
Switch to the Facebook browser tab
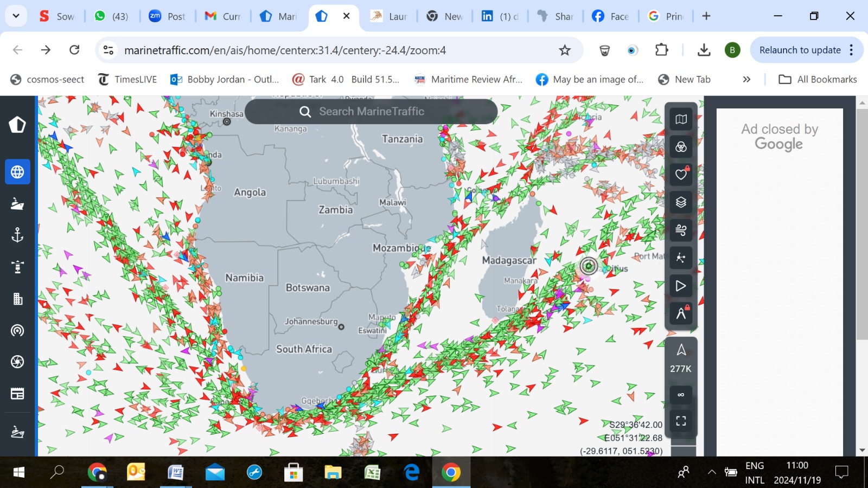click(x=610, y=16)
